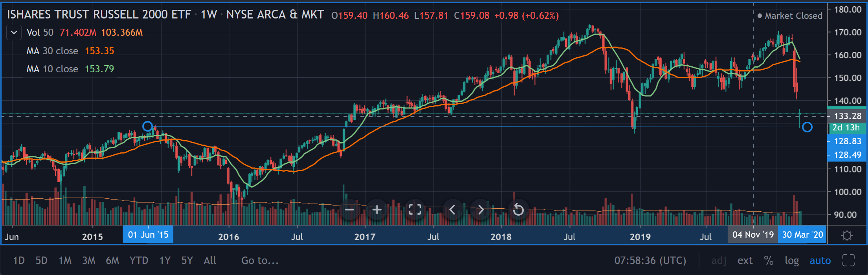The image size is (868, 275).
Task: Click the NYSE ARCA & MKT exchange label
Action: (x=275, y=15)
